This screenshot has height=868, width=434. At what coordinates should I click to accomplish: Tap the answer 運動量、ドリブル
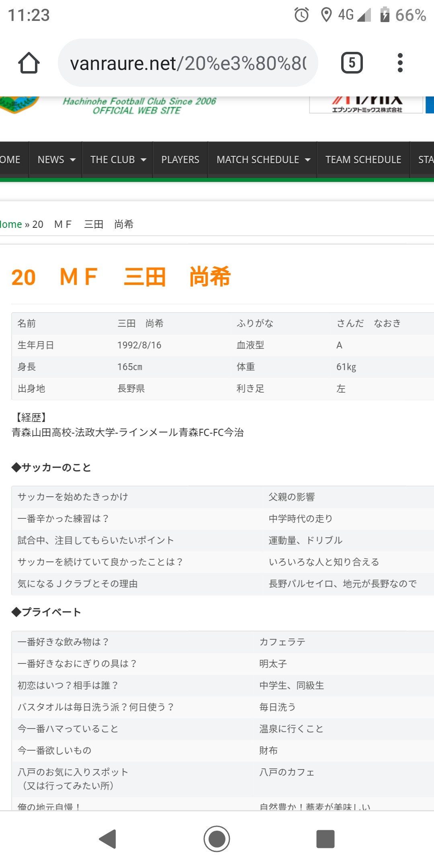(305, 540)
